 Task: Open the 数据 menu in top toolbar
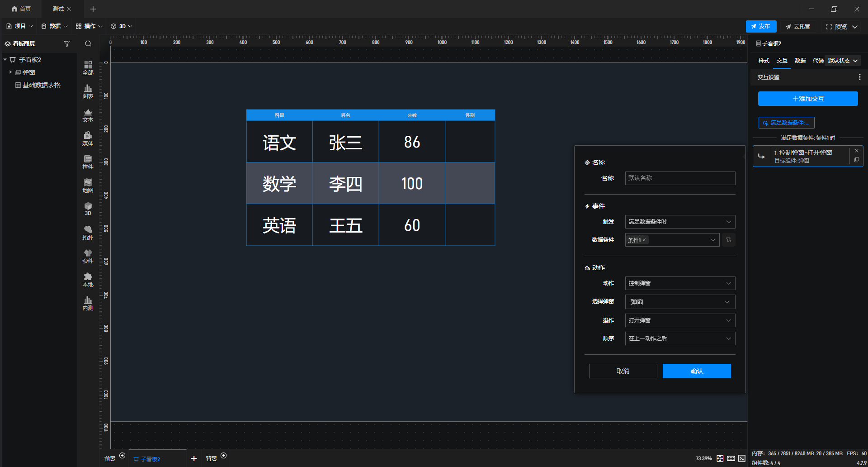(54, 26)
